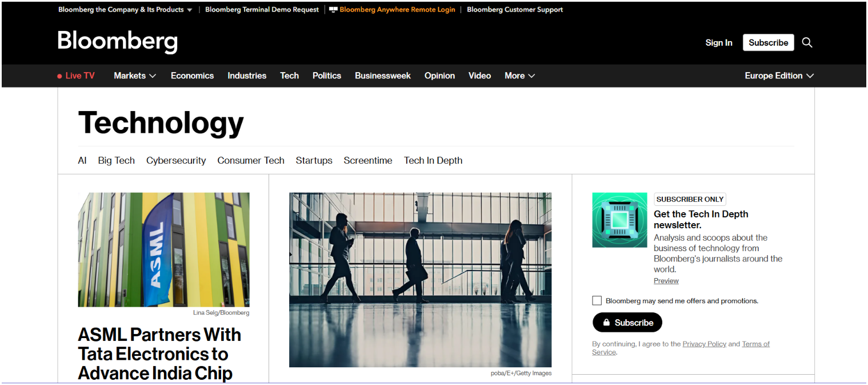Open the ASML Tata Electronics headline
The image size is (868, 385).
(159, 354)
